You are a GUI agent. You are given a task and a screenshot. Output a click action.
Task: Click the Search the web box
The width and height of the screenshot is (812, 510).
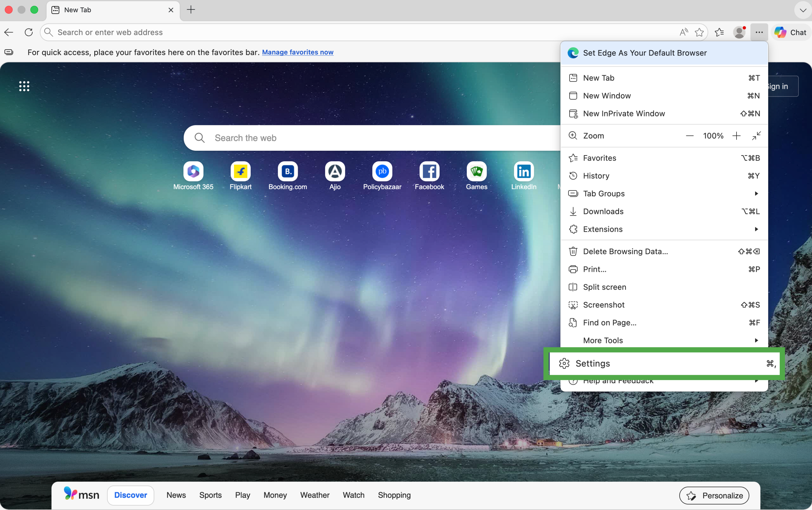point(372,138)
